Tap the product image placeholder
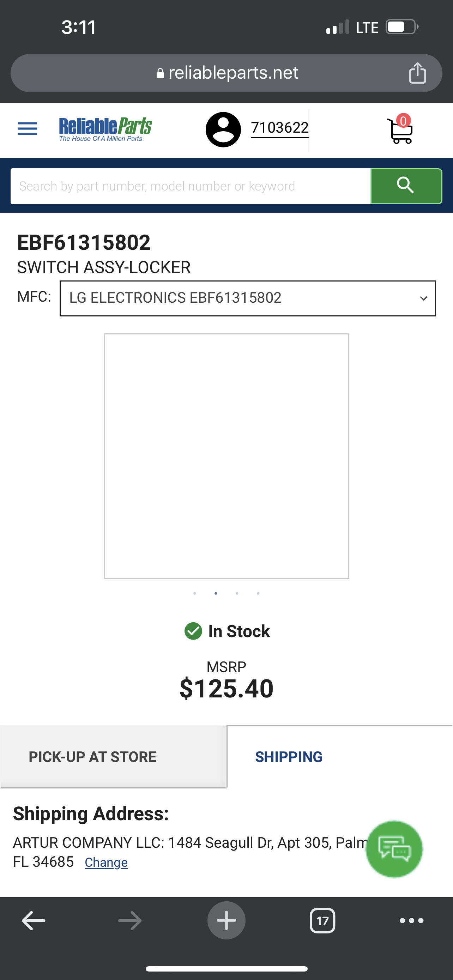Screen dimensions: 453x980 click(226, 456)
